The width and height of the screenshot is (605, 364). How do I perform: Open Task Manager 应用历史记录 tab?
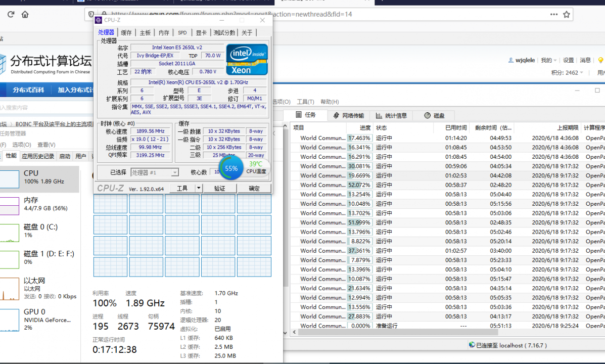pyautogui.click(x=38, y=156)
